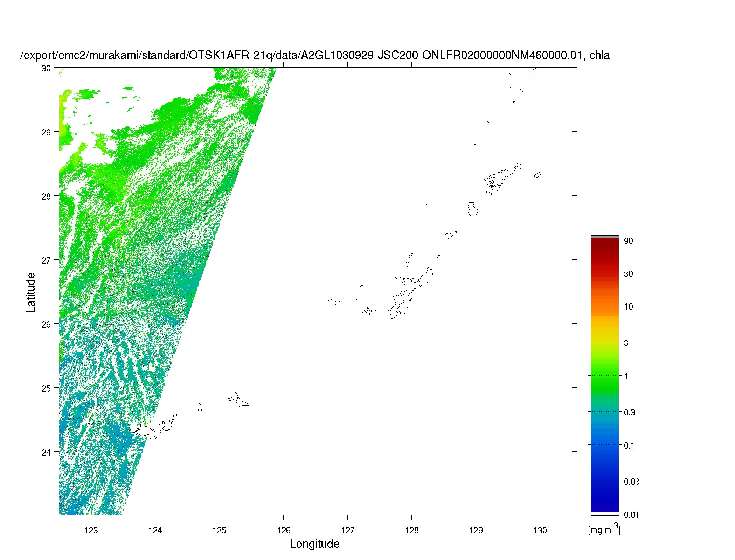Click latitude tick label 28
Screen dimensions: 735x560
point(46,196)
